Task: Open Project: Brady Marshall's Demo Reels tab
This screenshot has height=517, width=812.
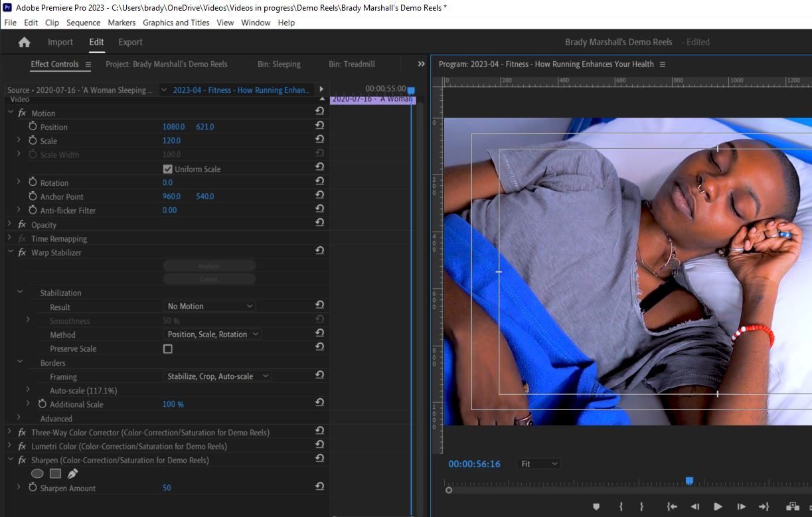Action: (167, 64)
